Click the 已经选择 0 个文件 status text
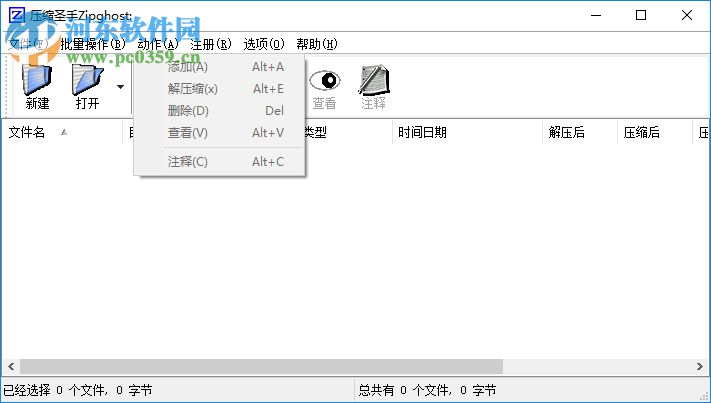 [78, 390]
